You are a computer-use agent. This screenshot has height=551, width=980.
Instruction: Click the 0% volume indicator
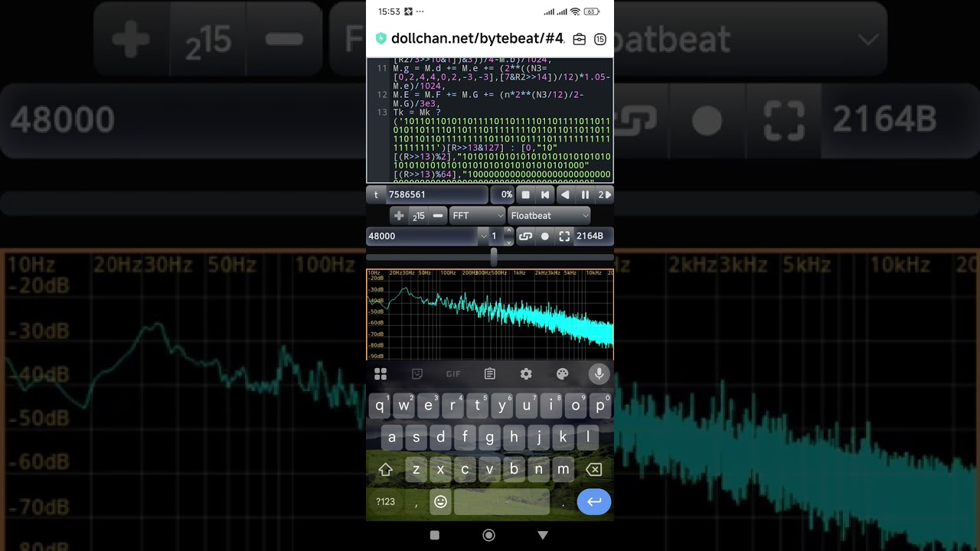click(502, 194)
